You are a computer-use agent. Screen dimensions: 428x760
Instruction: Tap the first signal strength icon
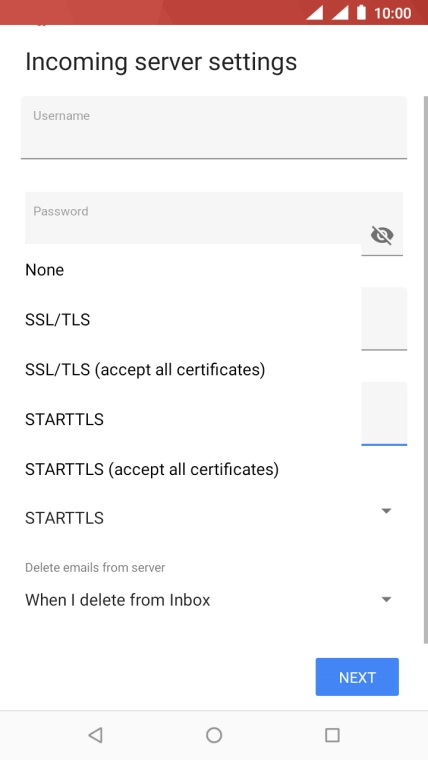click(315, 13)
